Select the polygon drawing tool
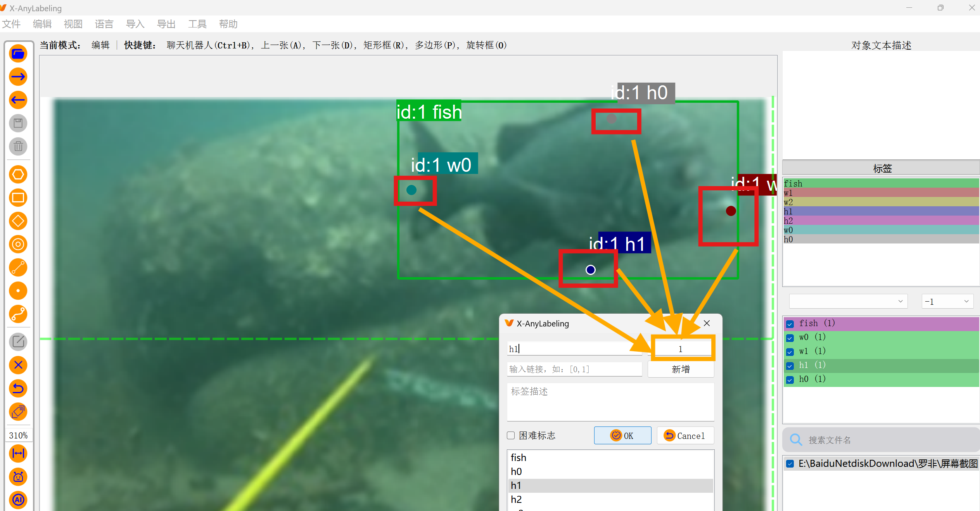 [x=18, y=174]
